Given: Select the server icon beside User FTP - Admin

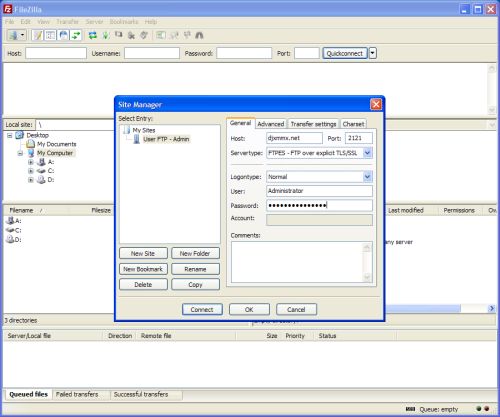Looking at the screenshot, I should (x=136, y=139).
